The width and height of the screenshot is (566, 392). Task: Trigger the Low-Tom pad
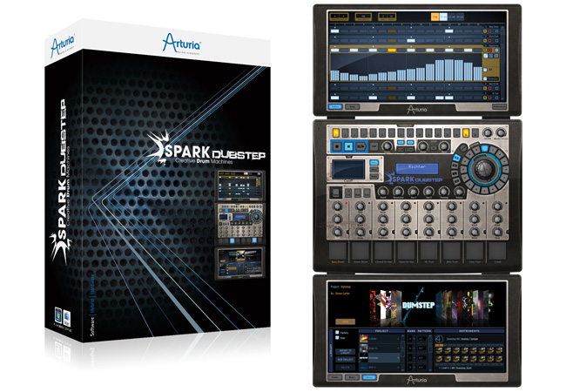[x=475, y=251]
